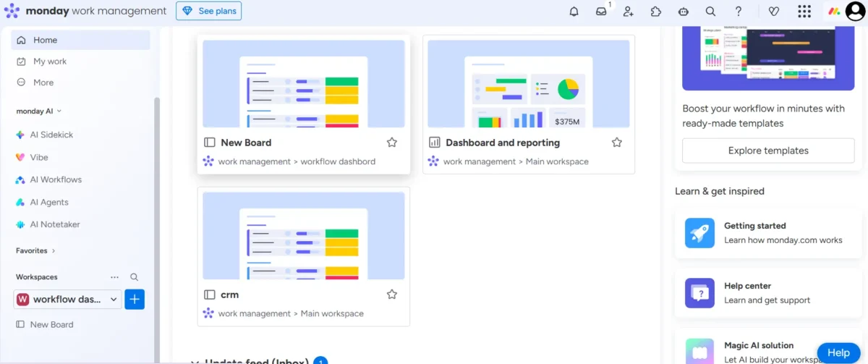
Task: Open the products switcher grid icon
Action: [x=804, y=12]
